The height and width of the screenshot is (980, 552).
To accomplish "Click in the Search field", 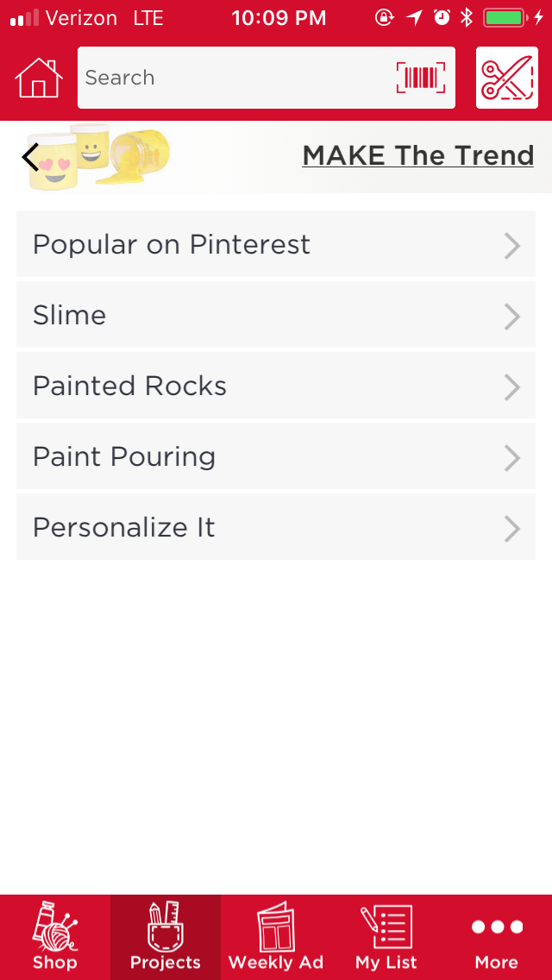I will pos(233,78).
